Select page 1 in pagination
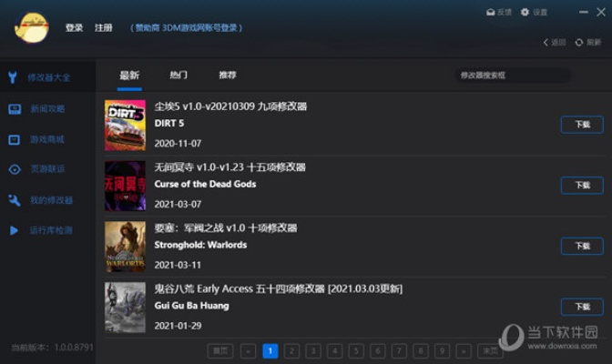This screenshot has height=364, width=612. [270, 351]
